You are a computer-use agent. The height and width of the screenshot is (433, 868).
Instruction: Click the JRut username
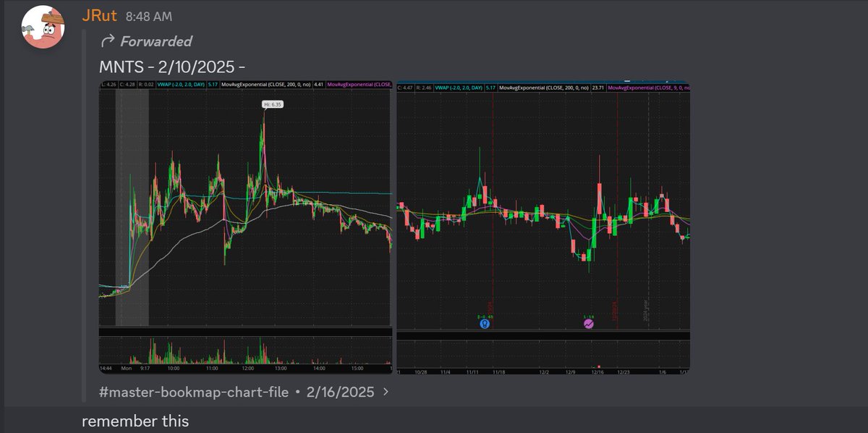100,15
